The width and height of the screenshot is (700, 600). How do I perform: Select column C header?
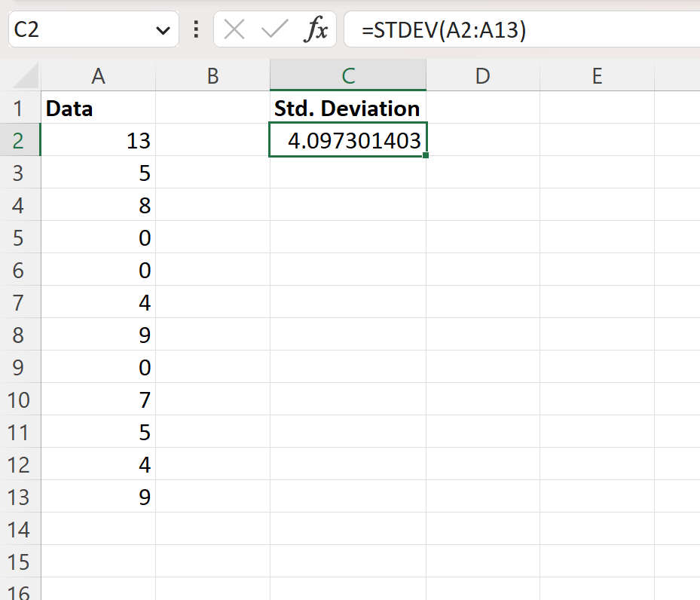348,76
